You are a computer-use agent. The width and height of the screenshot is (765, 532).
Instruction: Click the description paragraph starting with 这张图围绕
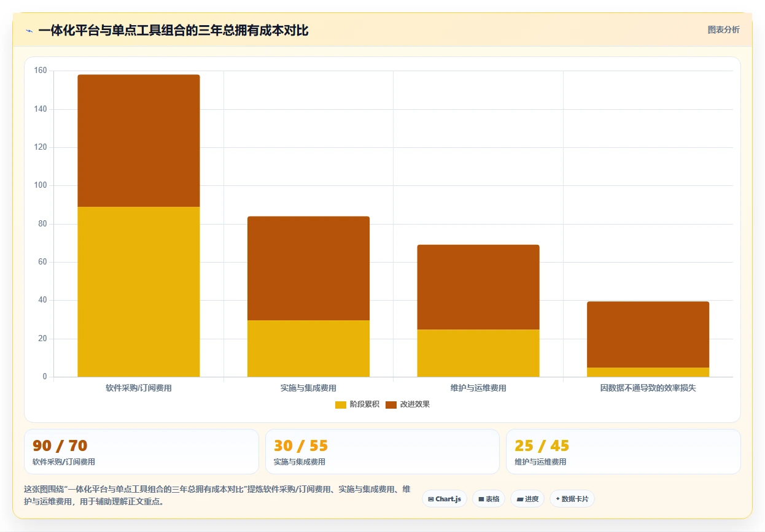pos(217,495)
